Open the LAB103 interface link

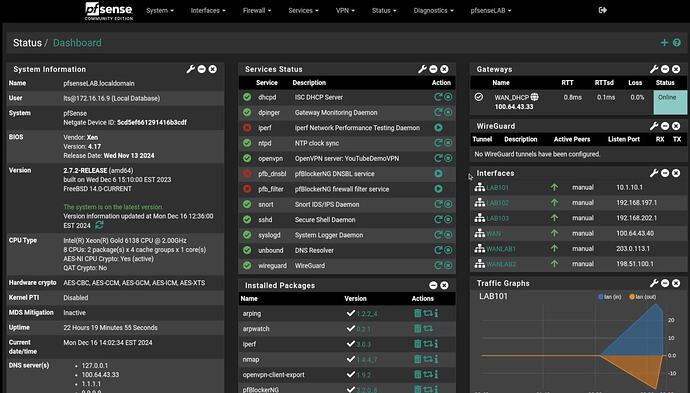pyautogui.click(x=498, y=218)
